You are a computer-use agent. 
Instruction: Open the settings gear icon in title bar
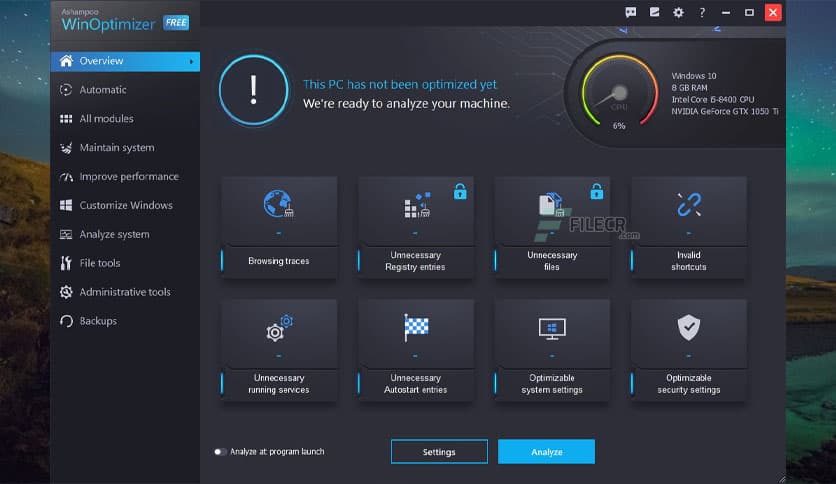[678, 12]
